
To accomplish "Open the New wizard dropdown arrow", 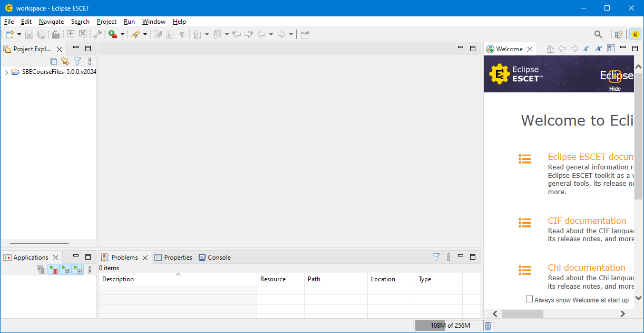I will click(x=19, y=34).
